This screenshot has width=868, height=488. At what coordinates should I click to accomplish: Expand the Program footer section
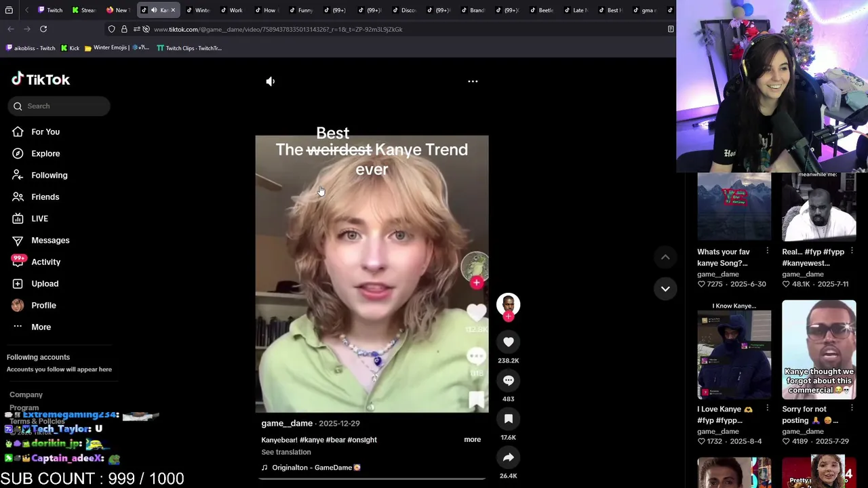point(24,408)
